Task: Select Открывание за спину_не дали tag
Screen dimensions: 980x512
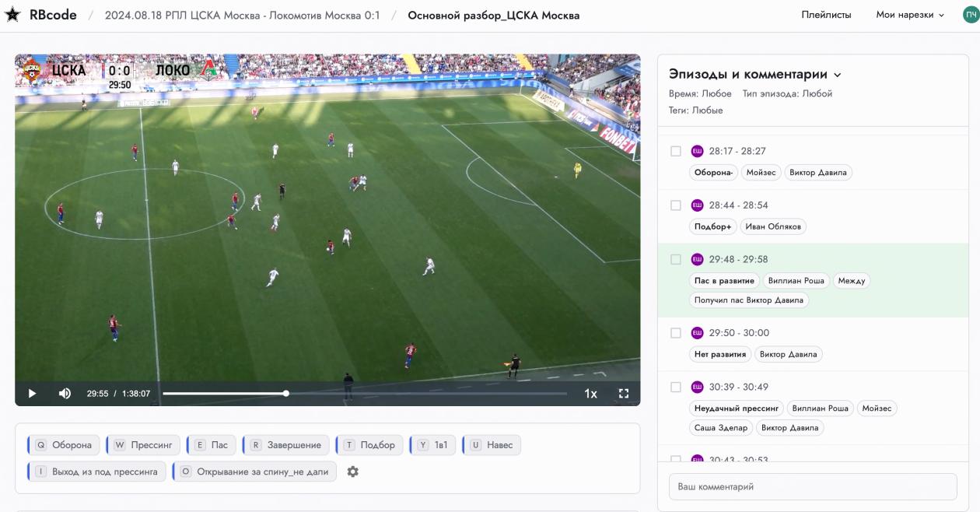Action: tap(254, 472)
